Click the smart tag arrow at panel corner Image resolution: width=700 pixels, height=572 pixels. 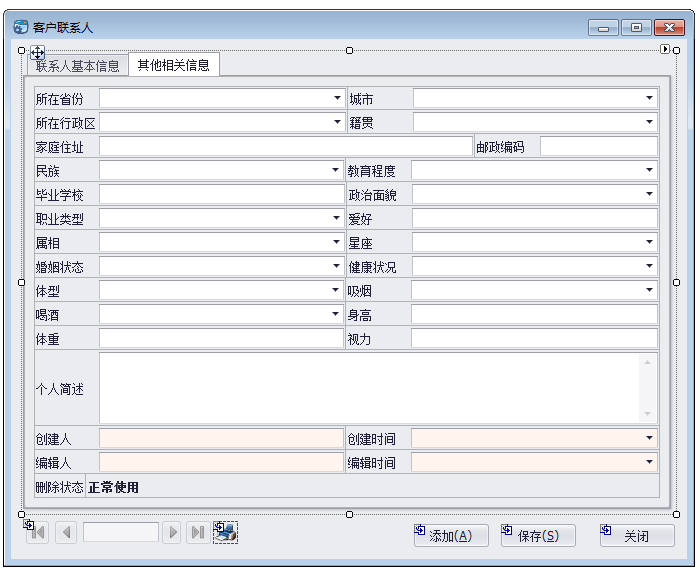[665, 49]
